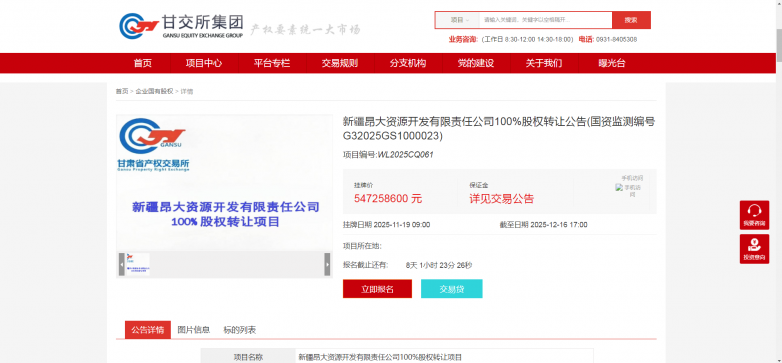Image resolution: width=782 pixels, height=363 pixels.
Task: Open the 投资咨询 headset icon widget
Action: [754, 215]
